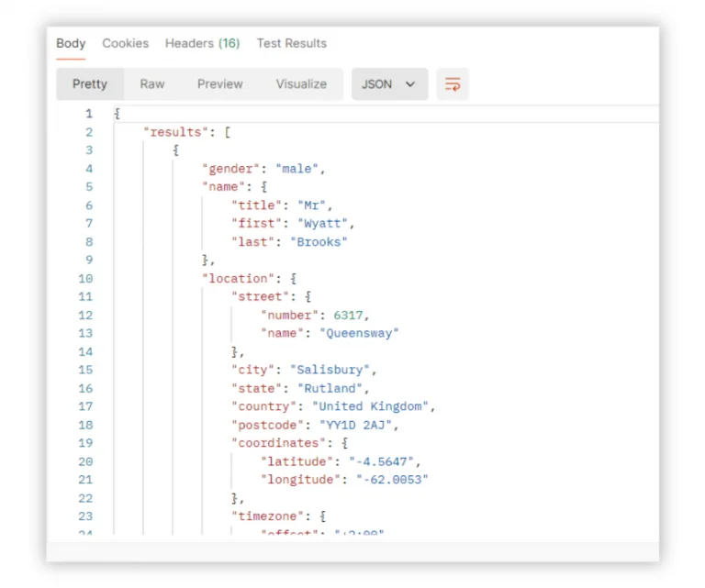
Task: Open the Cookies tab
Action: pos(125,43)
